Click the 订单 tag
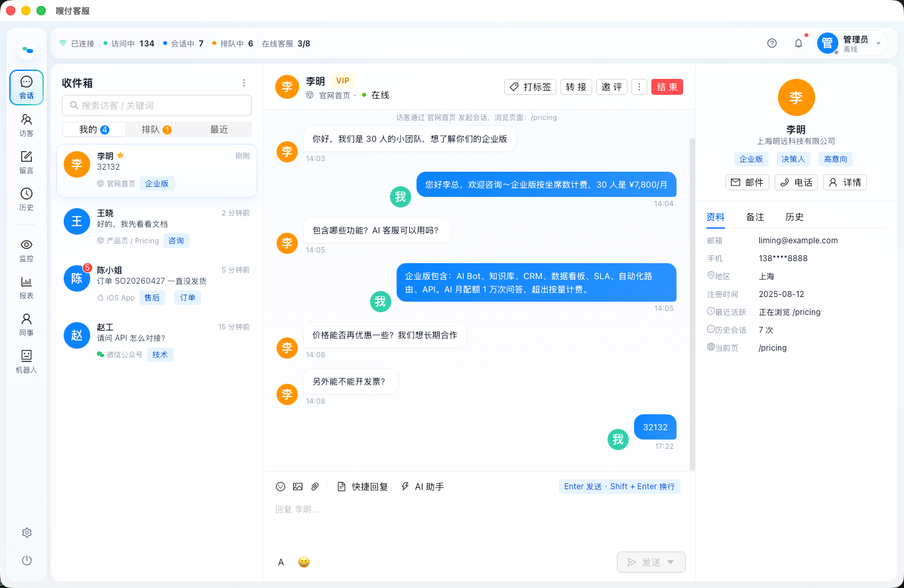The image size is (904, 588). tap(188, 298)
